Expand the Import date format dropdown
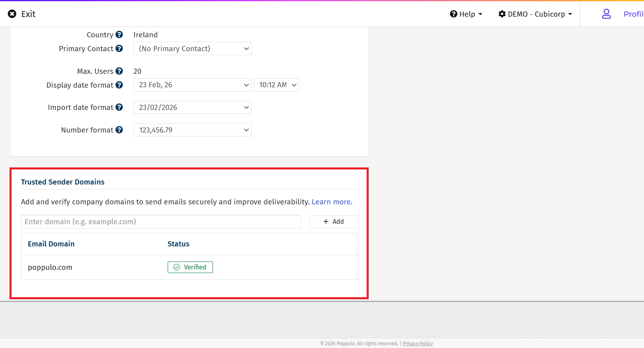The height and width of the screenshot is (348, 644). coord(192,108)
